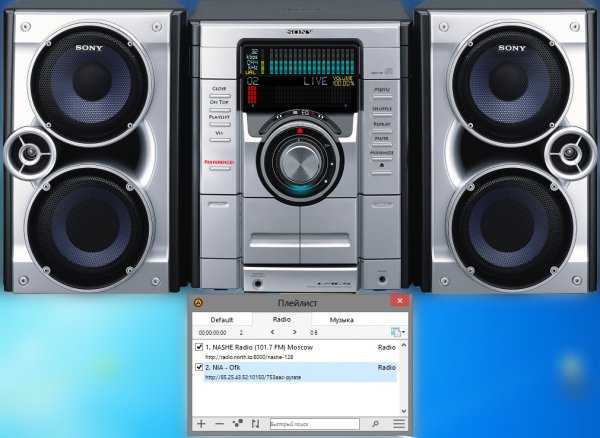Click the playlist scrollbar up arrow
The image size is (600, 438).
tap(404, 345)
